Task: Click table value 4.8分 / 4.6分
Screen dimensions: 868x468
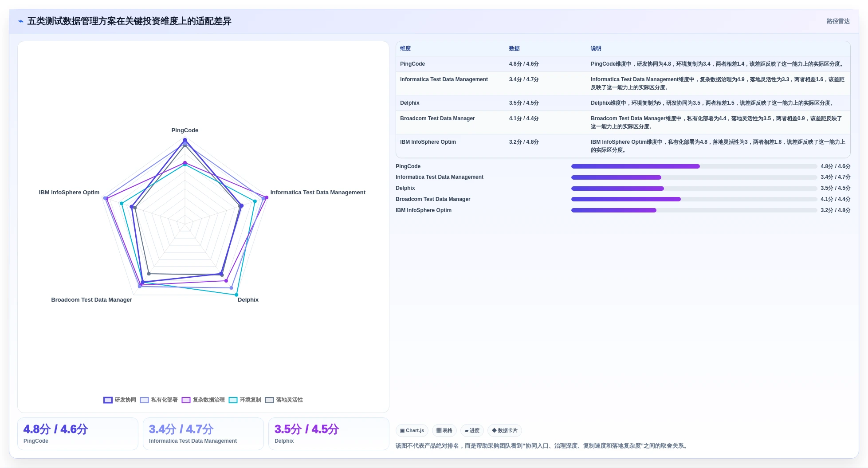Action: click(x=524, y=64)
